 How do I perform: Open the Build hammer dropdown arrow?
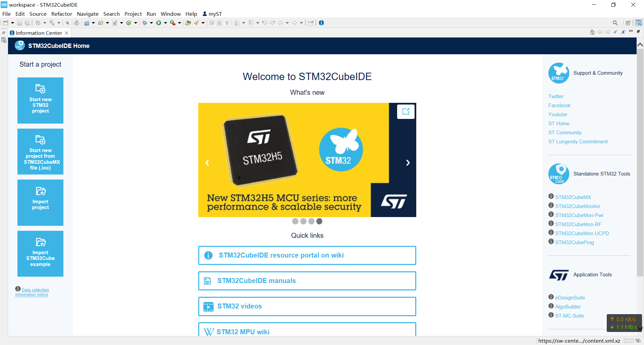(x=59, y=23)
